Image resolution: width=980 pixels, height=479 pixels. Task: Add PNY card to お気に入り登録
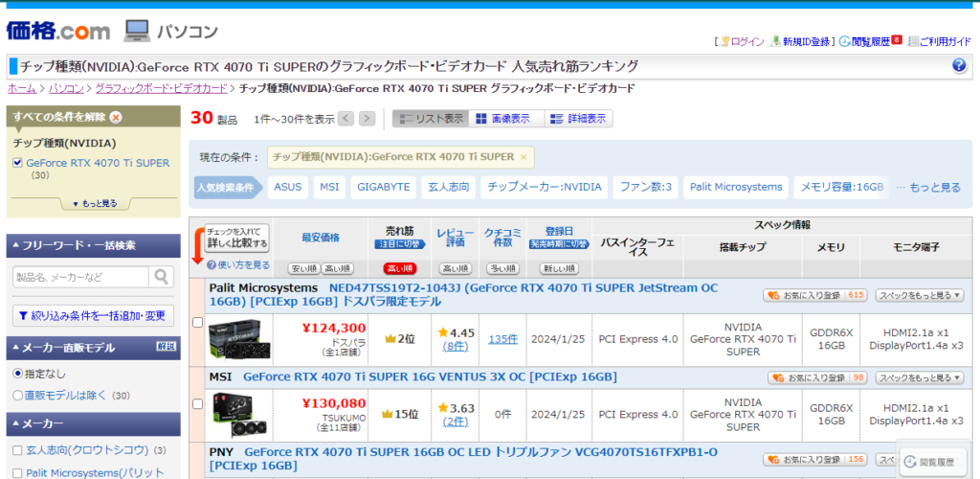point(814,460)
